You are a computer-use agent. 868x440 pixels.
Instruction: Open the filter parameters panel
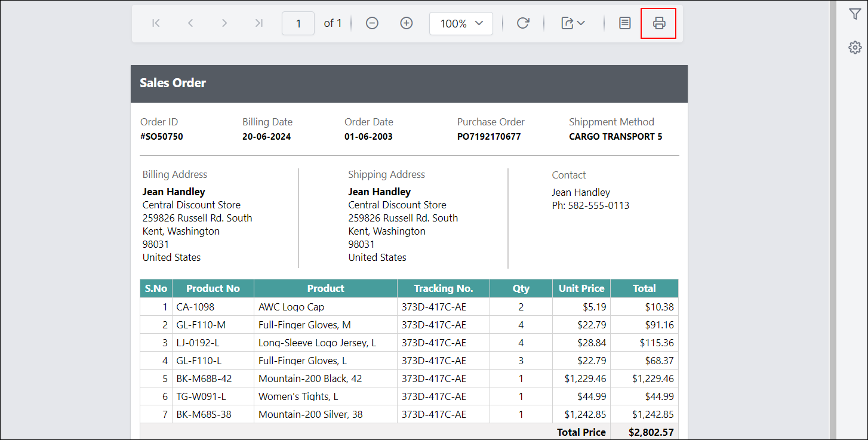[x=855, y=13]
